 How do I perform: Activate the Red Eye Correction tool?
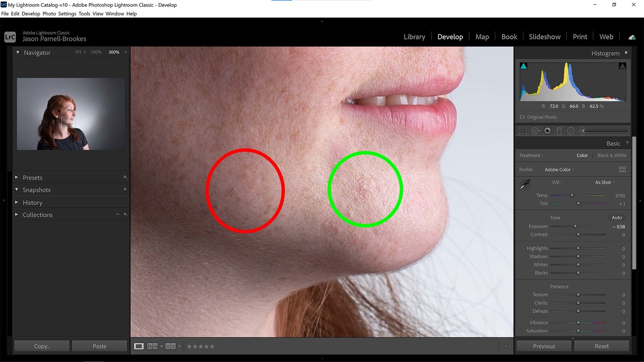[547, 131]
